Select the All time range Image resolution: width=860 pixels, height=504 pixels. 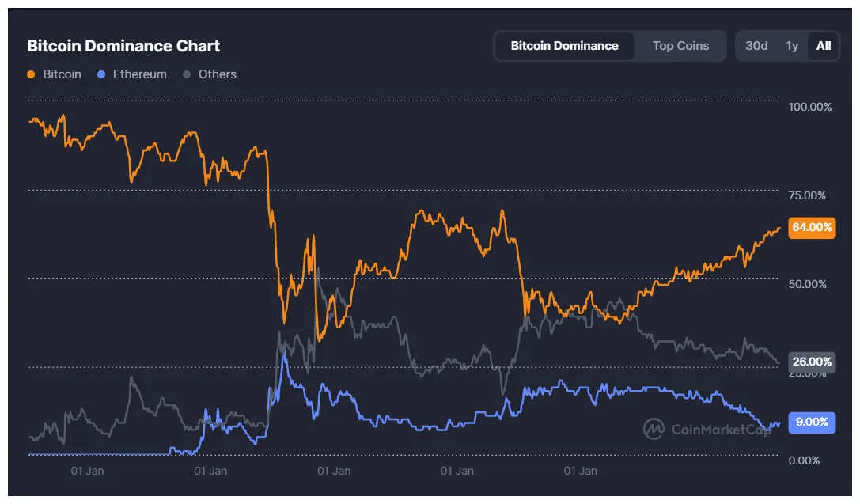click(822, 46)
